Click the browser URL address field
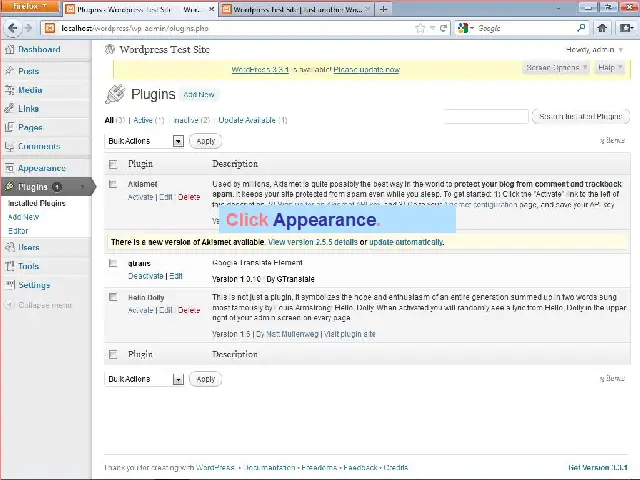The image size is (640, 480). pyautogui.click(x=235, y=28)
